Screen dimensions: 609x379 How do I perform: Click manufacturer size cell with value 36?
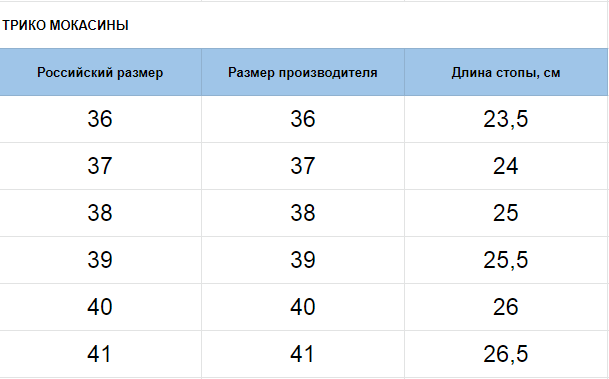point(303,119)
